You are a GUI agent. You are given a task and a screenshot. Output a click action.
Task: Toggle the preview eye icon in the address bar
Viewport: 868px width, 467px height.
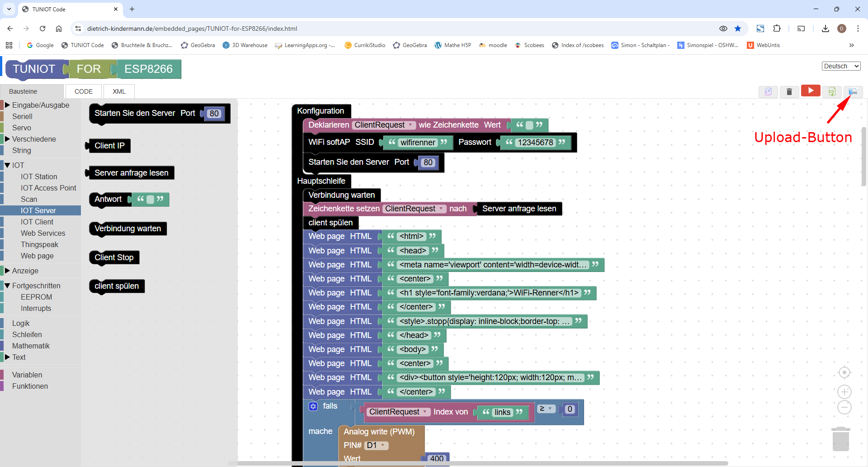coord(723,28)
